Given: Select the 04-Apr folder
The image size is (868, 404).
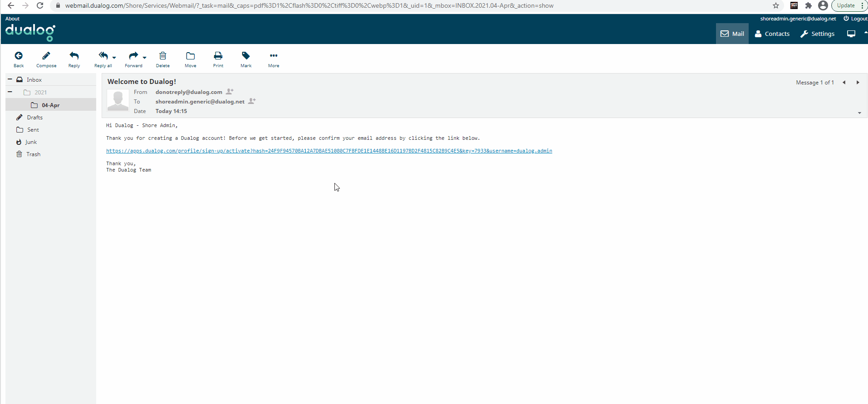Looking at the screenshot, I should (51, 105).
